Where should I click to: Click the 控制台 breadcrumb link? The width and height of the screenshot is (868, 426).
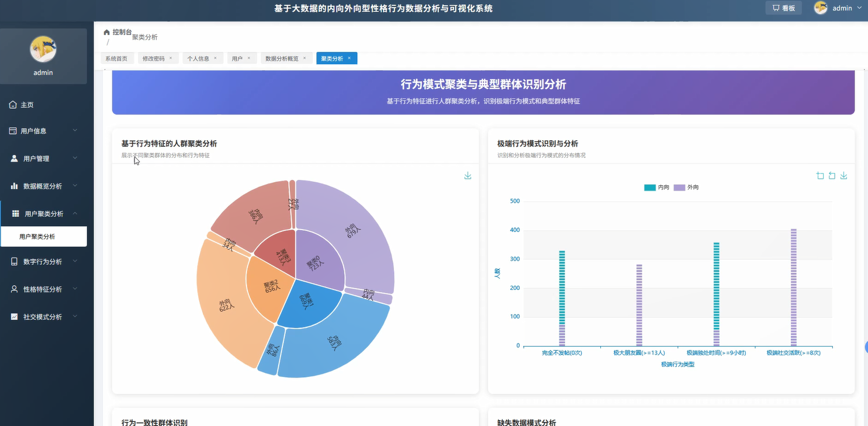pyautogui.click(x=122, y=32)
